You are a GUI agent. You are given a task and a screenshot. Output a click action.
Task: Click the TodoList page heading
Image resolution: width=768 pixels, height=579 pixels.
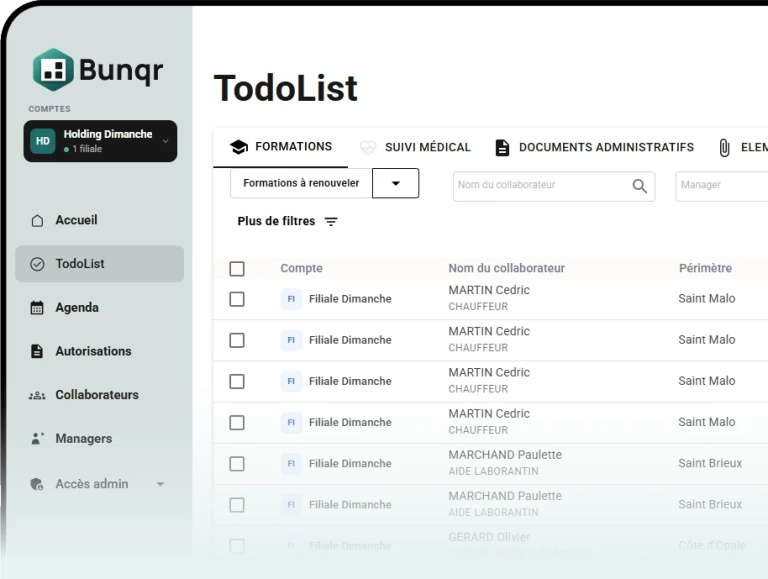(x=286, y=89)
